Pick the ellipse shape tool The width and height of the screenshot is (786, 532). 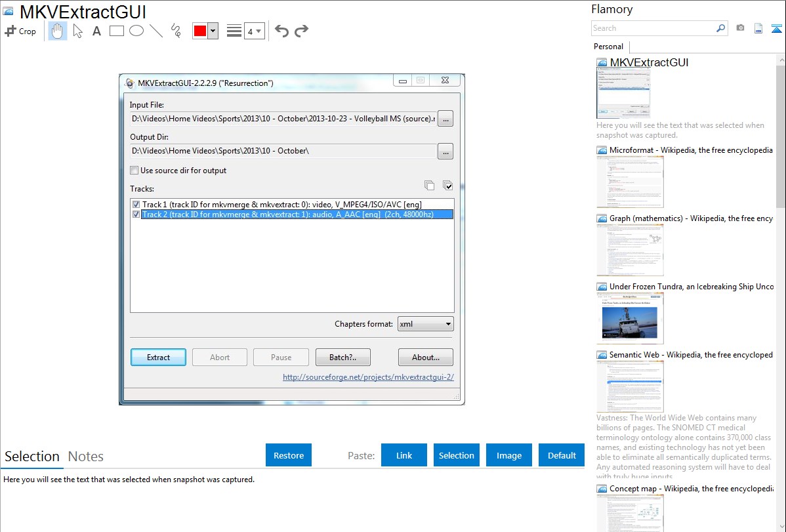coord(136,31)
